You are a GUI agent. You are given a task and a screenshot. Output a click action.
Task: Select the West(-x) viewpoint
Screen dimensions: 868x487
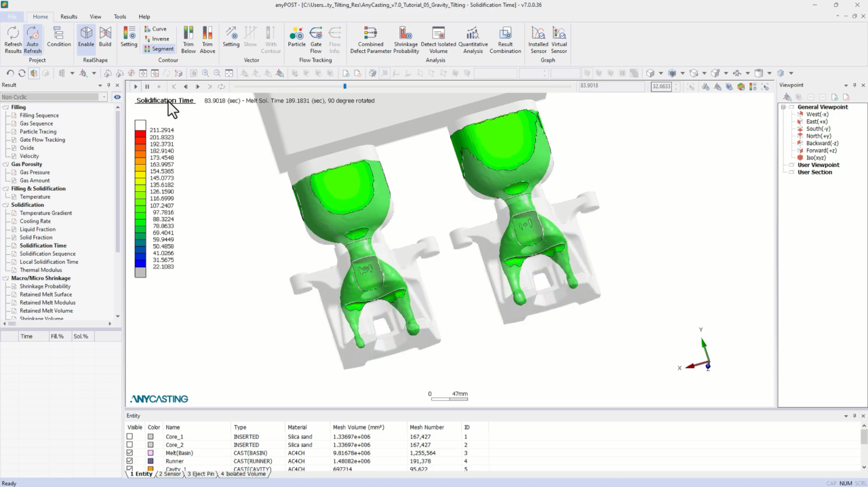(x=817, y=115)
